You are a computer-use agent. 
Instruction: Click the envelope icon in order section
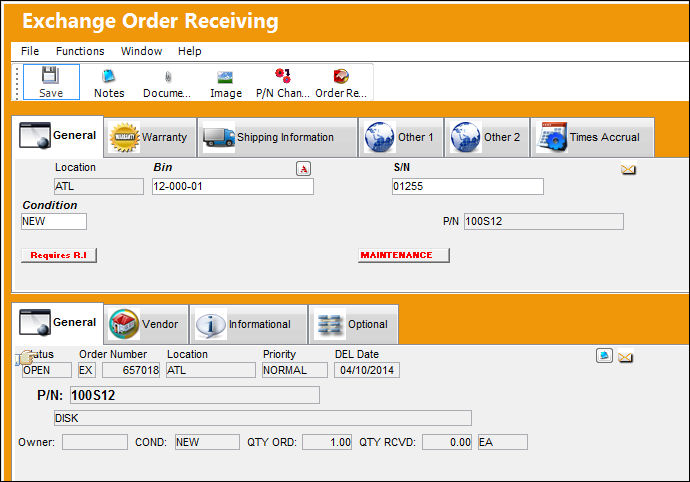[x=625, y=357]
